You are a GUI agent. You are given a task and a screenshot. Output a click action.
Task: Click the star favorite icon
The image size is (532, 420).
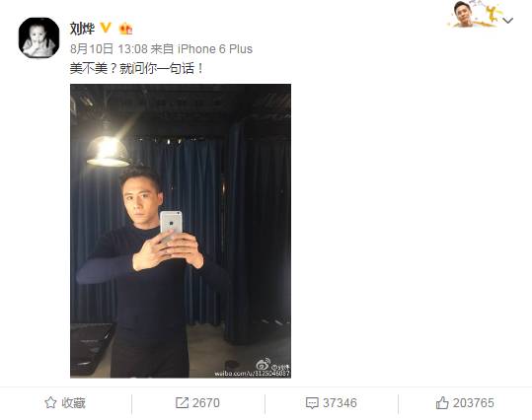coord(50,402)
